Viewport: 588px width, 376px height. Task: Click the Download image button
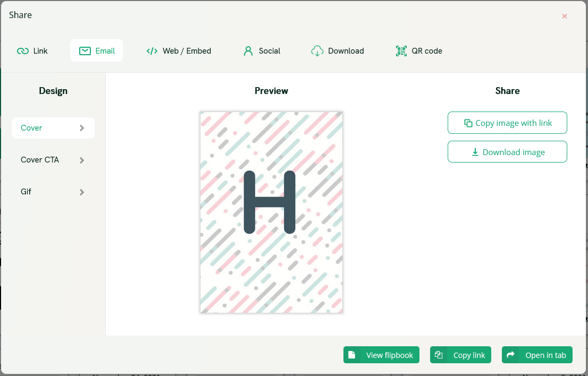(507, 152)
